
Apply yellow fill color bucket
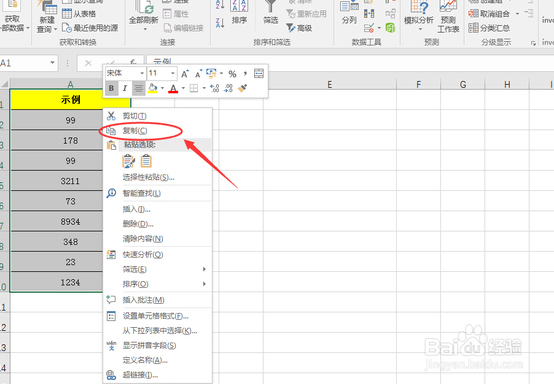tap(153, 88)
